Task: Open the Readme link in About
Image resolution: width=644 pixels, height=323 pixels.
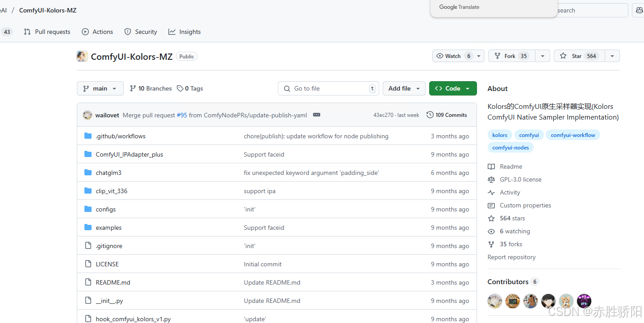Action: point(505,166)
